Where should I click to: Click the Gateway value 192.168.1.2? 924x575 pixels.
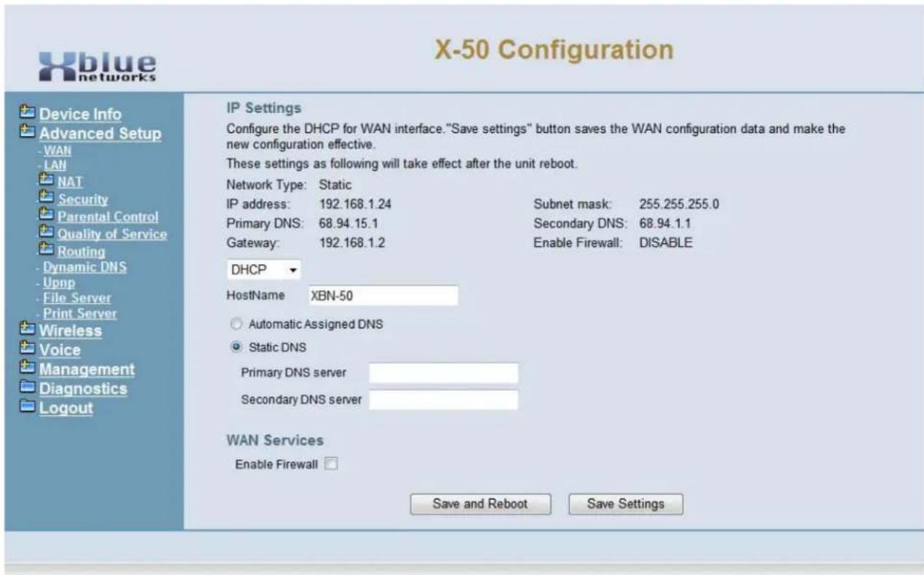tap(352, 244)
